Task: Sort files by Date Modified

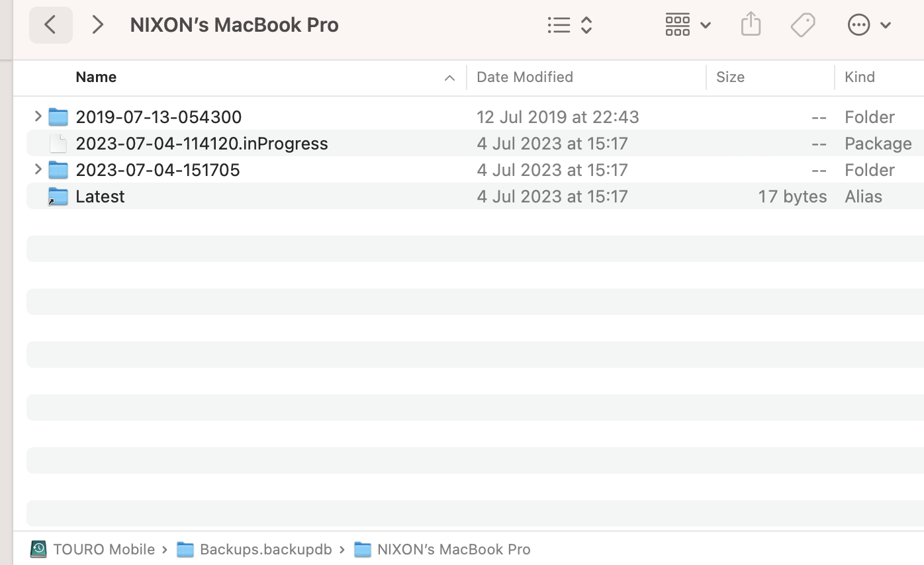Action: click(x=524, y=77)
